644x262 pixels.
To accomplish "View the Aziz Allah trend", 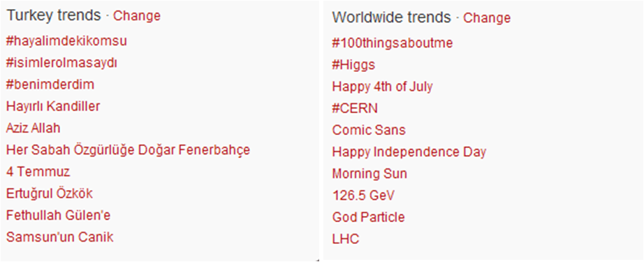I will pyautogui.click(x=34, y=128).
